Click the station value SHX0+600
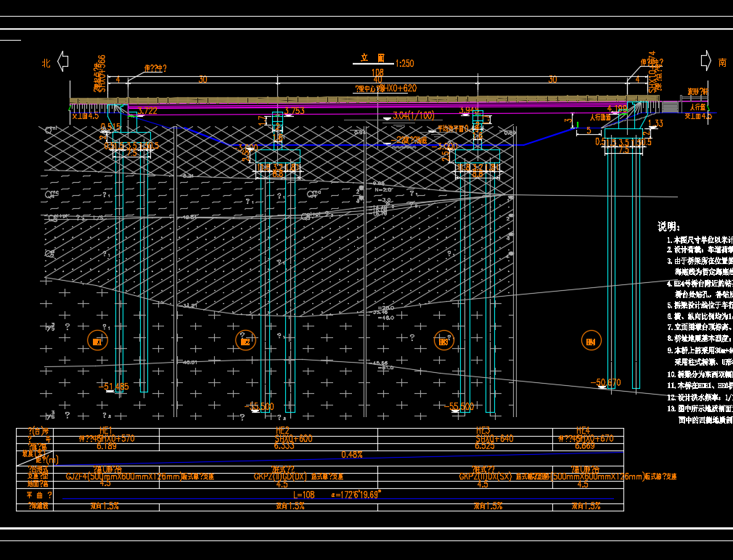The height and width of the screenshot is (560, 733). click(x=293, y=439)
